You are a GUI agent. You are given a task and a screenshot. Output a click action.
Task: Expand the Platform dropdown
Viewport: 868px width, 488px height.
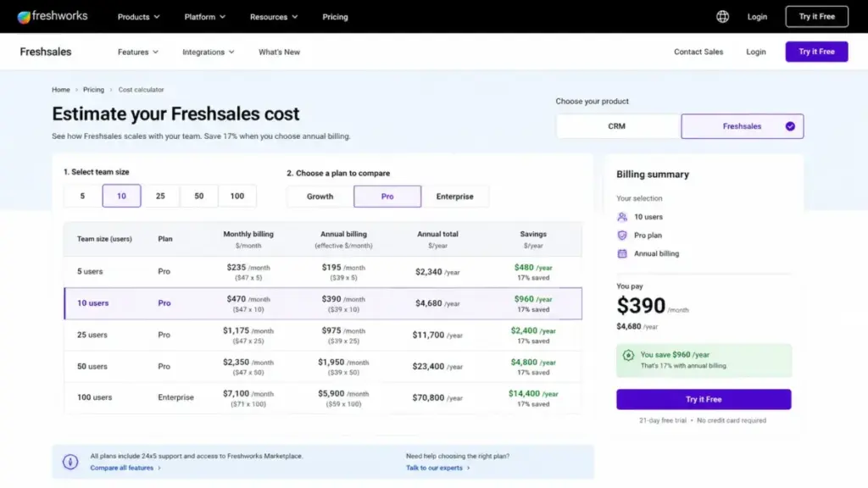(x=205, y=17)
